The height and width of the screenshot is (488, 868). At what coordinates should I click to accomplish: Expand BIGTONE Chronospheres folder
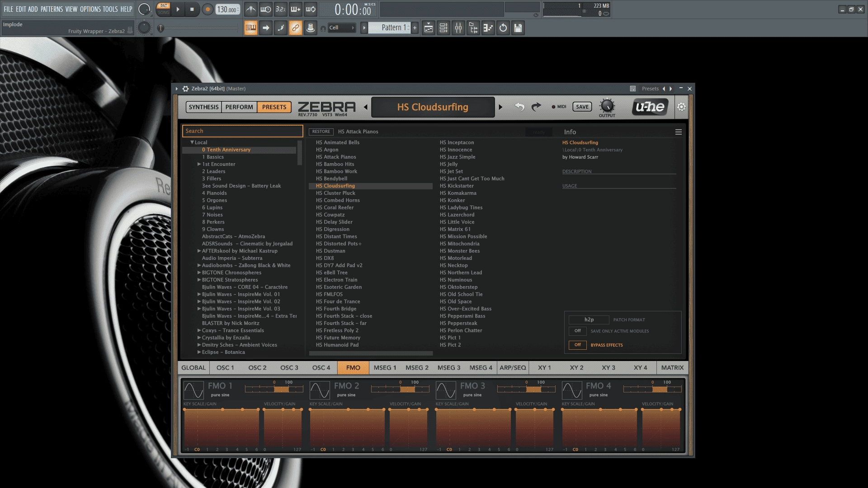pyautogui.click(x=199, y=272)
